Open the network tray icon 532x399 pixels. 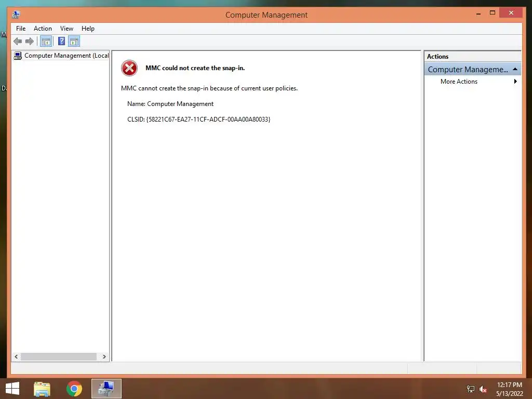pyautogui.click(x=471, y=389)
